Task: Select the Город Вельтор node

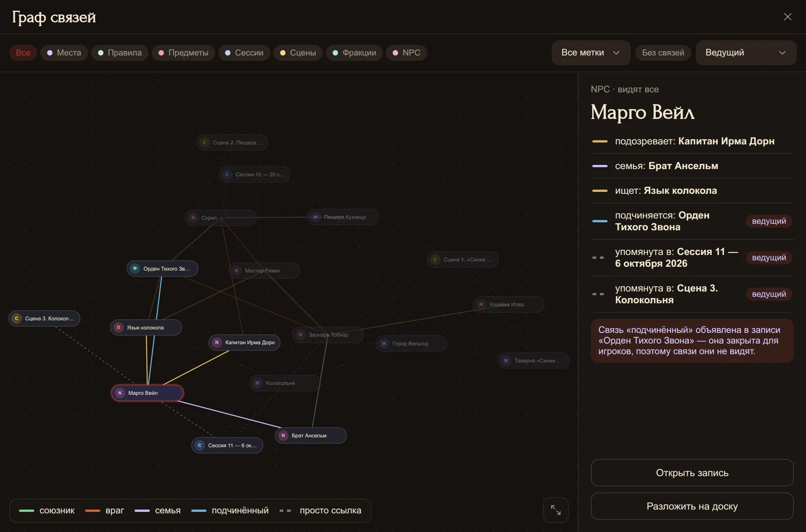Action: click(x=412, y=344)
